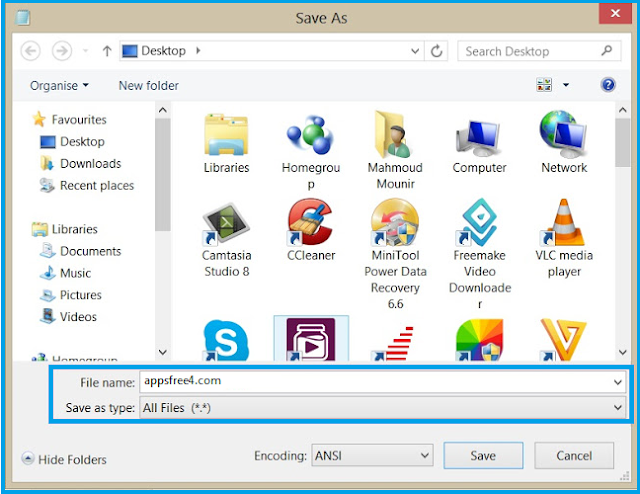This screenshot has width=640, height=494.
Task: Open Videos library in navigation pane
Action: [68, 316]
